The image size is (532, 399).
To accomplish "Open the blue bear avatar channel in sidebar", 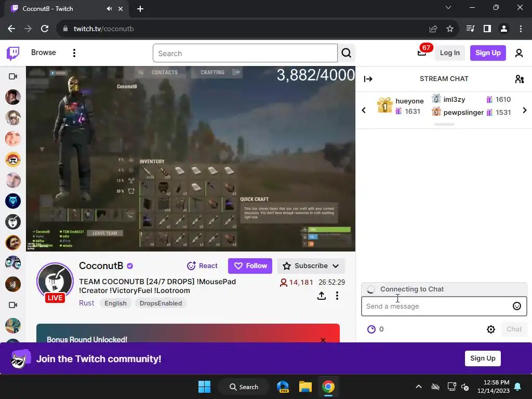I will [x=13, y=201].
